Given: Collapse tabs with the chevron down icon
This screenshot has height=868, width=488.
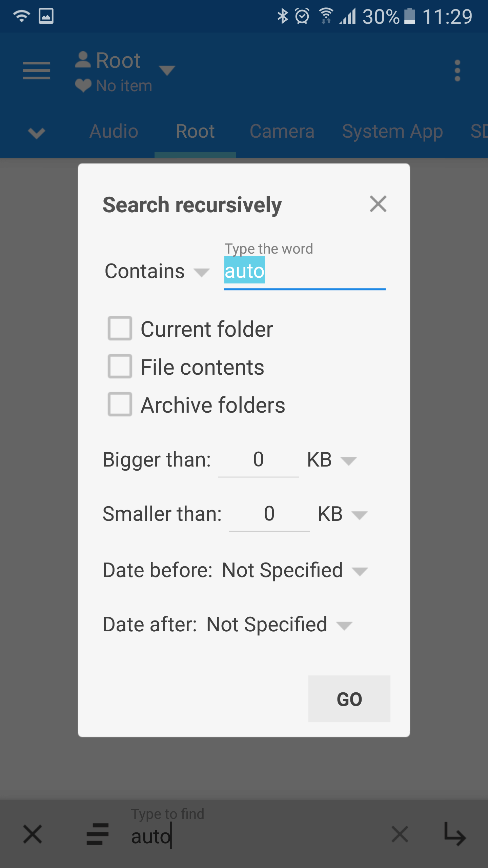Looking at the screenshot, I should tap(37, 133).
